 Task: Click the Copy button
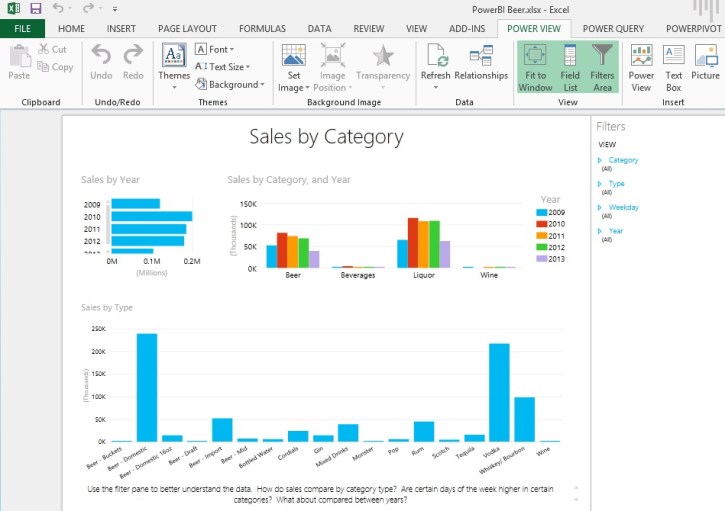56,67
